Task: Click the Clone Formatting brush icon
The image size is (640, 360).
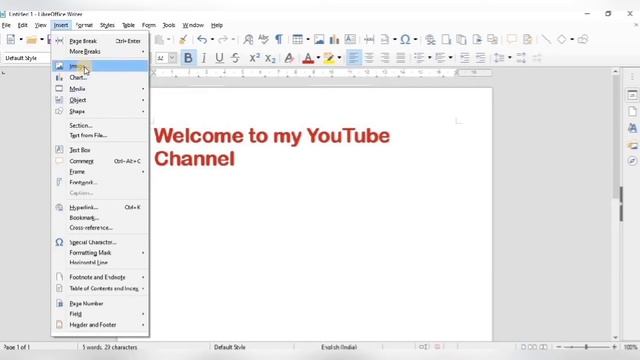Action: point(183,40)
